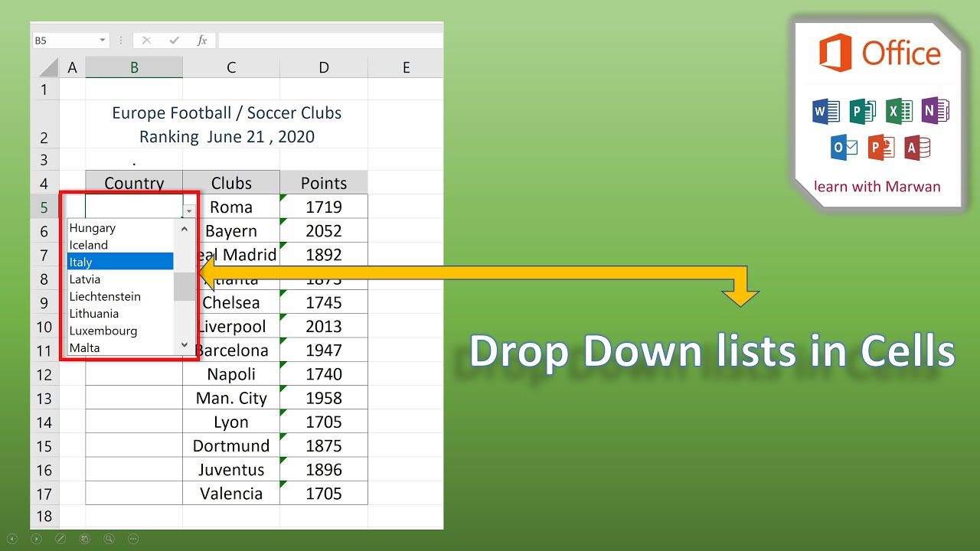Select the empty Country cell beside Juventus
The width and height of the screenshot is (980, 551).
(x=134, y=469)
